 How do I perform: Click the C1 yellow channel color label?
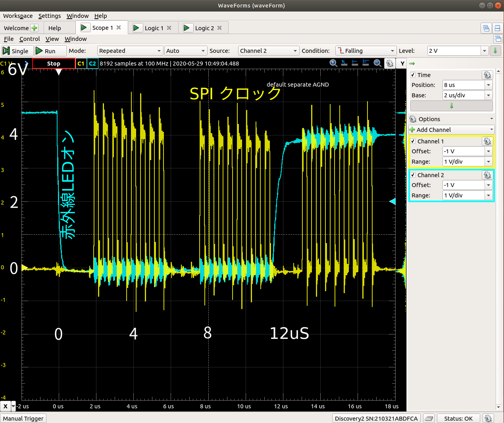pos(81,64)
